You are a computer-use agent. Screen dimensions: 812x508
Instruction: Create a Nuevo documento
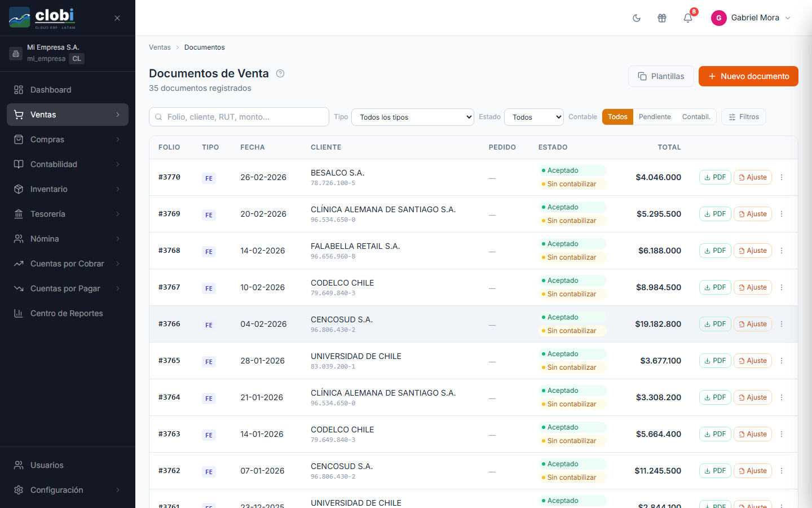pyautogui.click(x=748, y=76)
